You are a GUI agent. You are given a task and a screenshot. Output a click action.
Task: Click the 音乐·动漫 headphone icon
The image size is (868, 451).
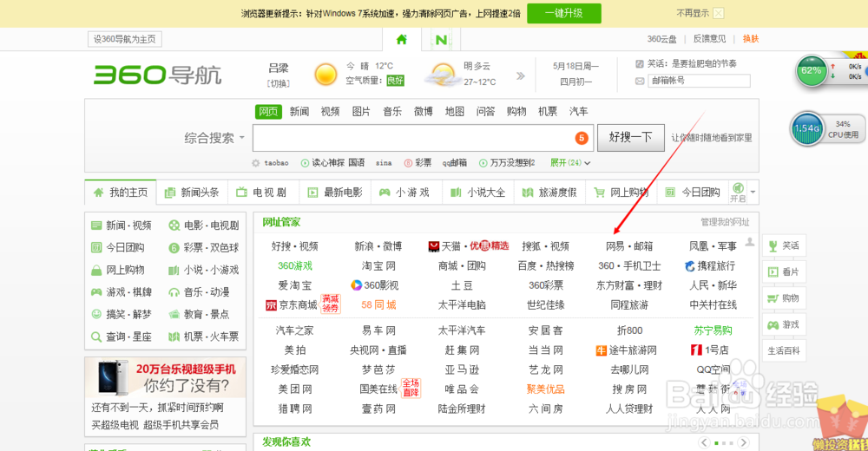pyautogui.click(x=174, y=292)
